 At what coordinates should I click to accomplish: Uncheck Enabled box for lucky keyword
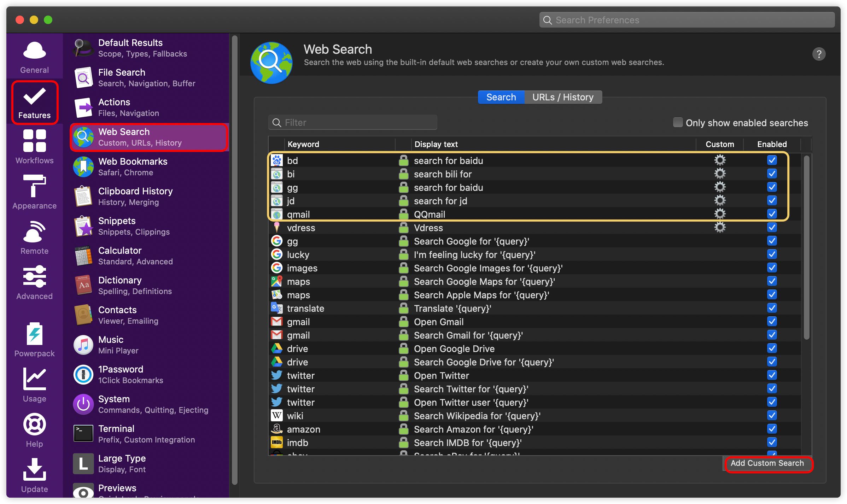click(772, 254)
